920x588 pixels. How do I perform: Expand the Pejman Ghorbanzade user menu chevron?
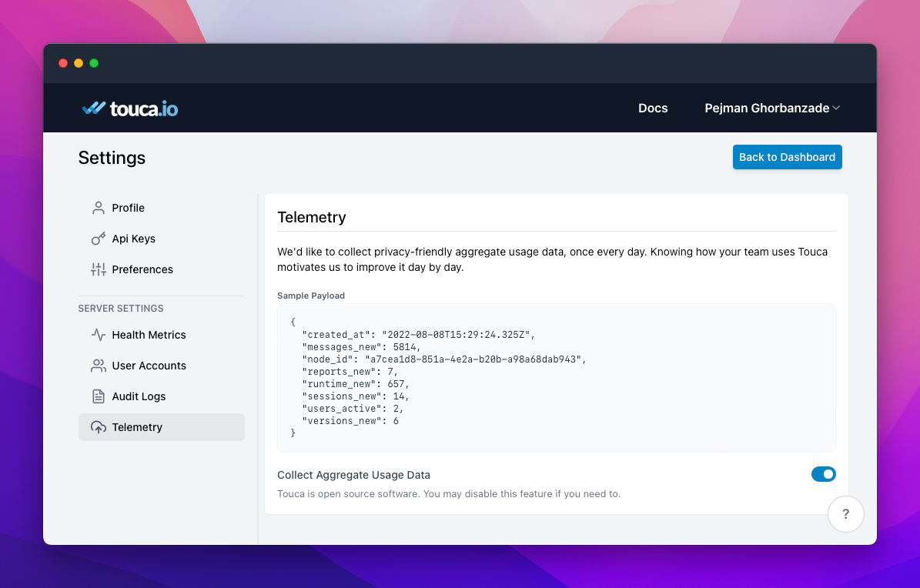coord(836,108)
